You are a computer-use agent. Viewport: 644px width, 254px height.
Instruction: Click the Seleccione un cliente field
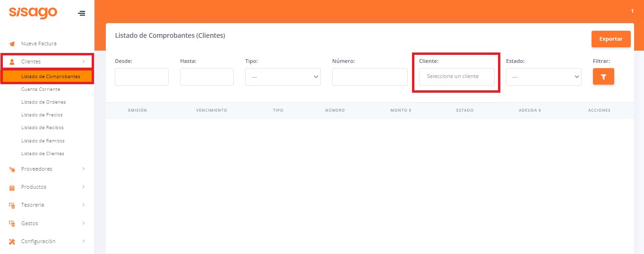pos(456,77)
